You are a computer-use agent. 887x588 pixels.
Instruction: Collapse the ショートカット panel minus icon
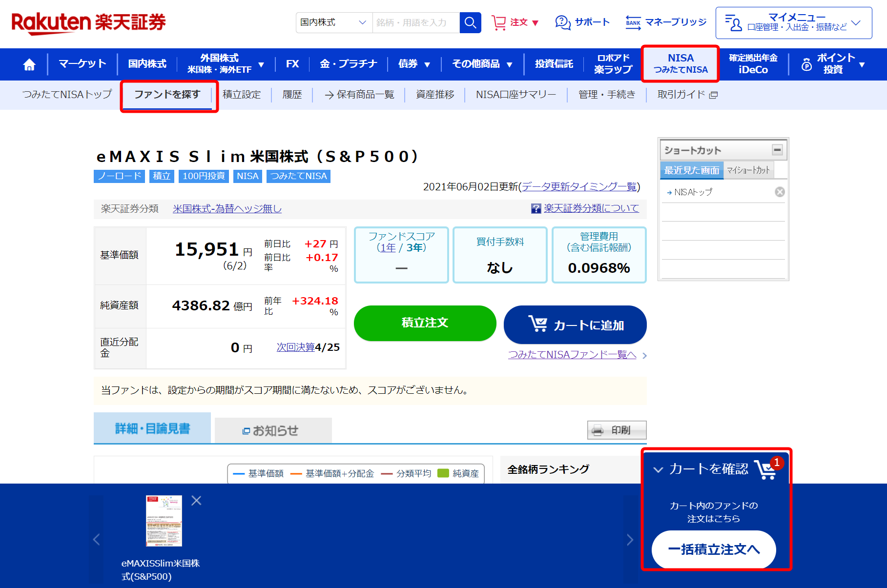click(777, 150)
